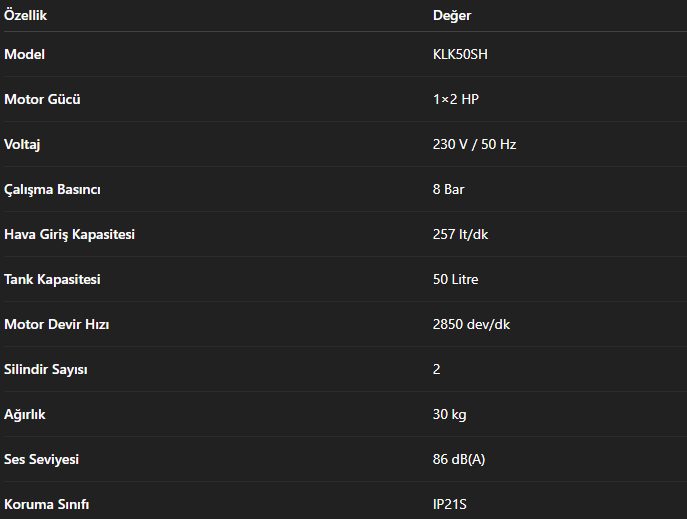Click the Özellik column header
Viewport: 687px width, 519px height.
pos(26,16)
